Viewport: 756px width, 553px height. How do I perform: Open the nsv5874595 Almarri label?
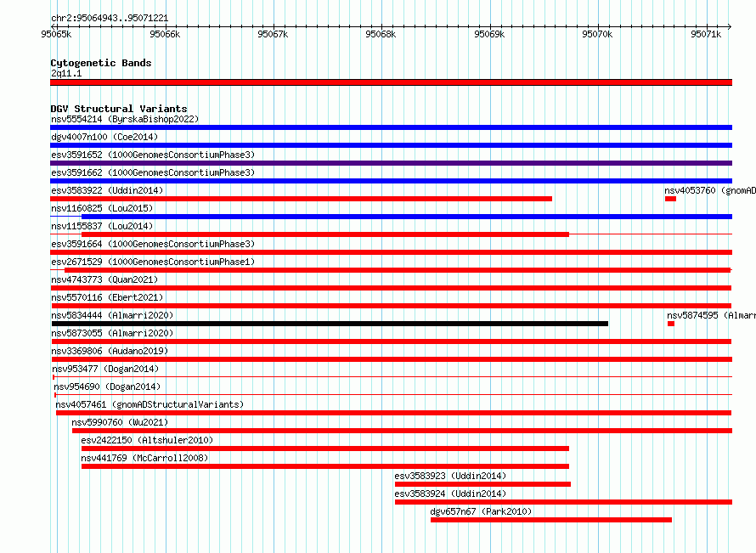[x=711, y=315]
